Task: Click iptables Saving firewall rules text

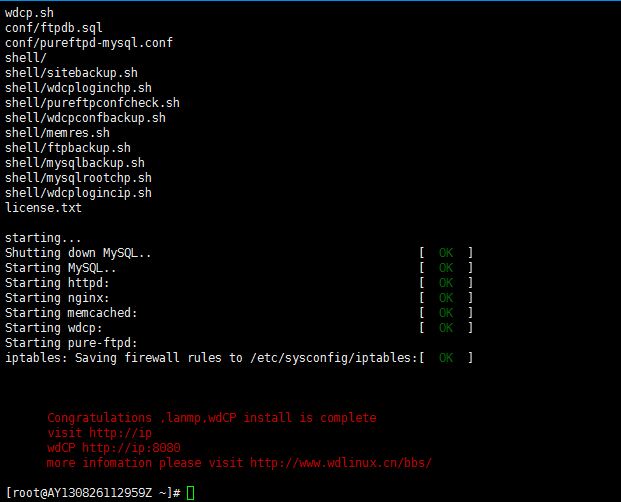Action: [211, 358]
